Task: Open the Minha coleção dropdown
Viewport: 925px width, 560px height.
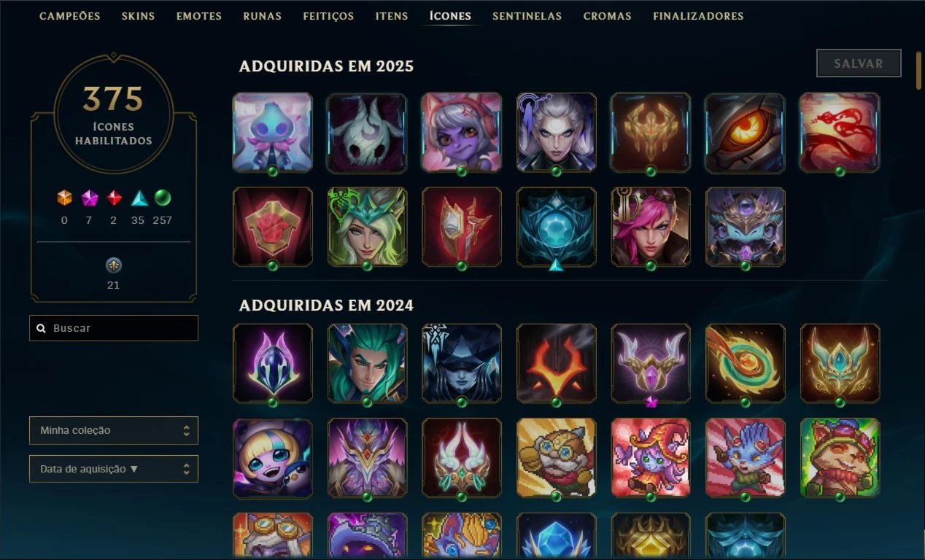Action: pyautogui.click(x=114, y=430)
